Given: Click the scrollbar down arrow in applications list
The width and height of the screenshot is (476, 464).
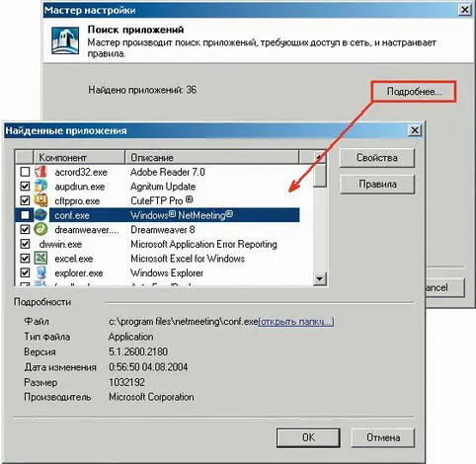Looking at the screenshot, I should click(x=319, y=279).
